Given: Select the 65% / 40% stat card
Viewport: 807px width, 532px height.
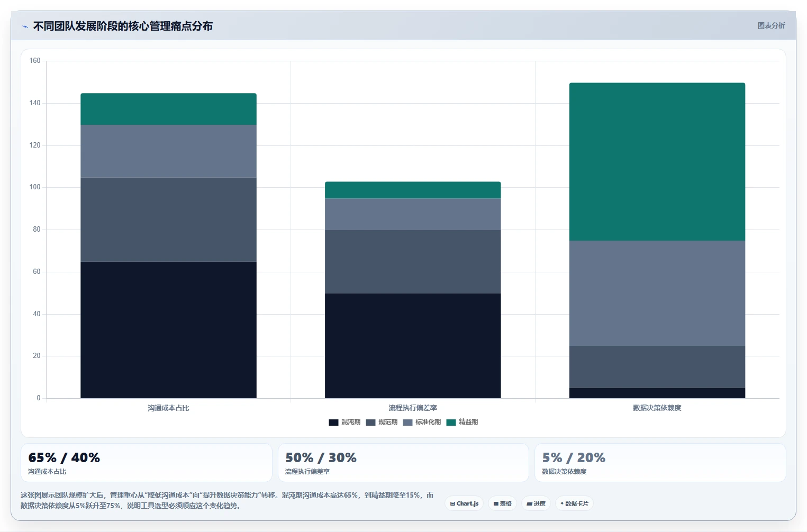Looking at the screenshot, I should click(146, 463).
